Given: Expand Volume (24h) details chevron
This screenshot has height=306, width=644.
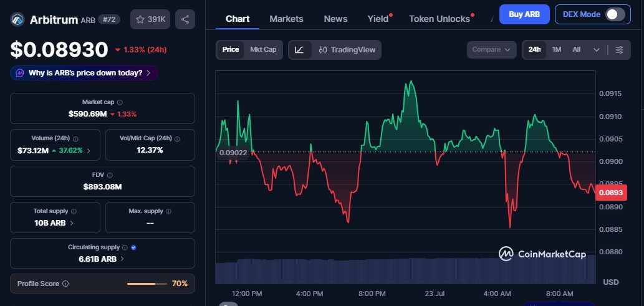Looking at the screenshot, I should 89,151.
